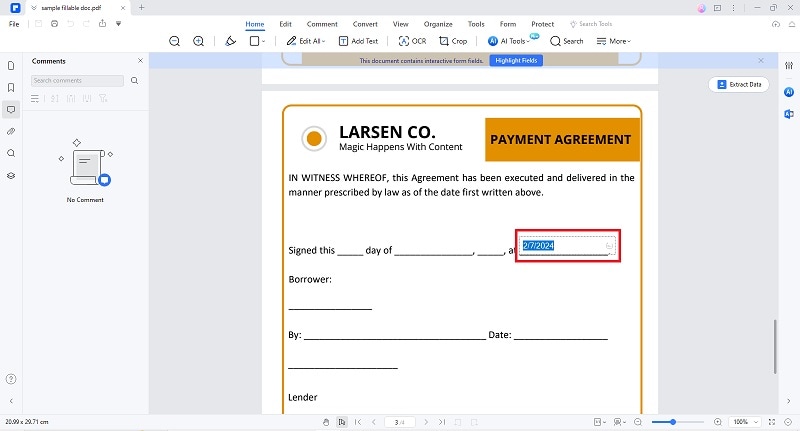Run the OCR tool
Image resolution: width=800 pixels, height=431 pixels.
[x=412, y=41]
